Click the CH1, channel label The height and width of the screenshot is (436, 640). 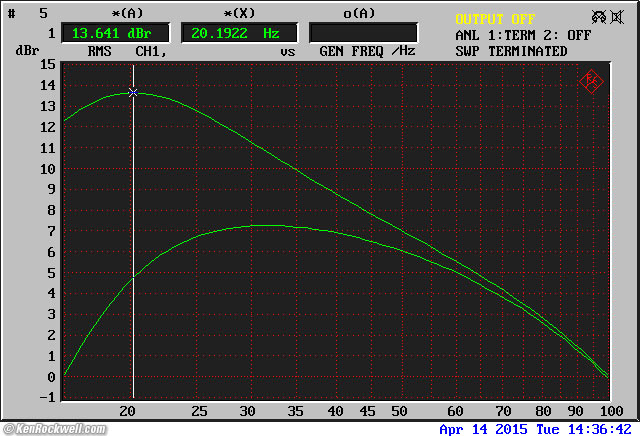tap(151, 51)
